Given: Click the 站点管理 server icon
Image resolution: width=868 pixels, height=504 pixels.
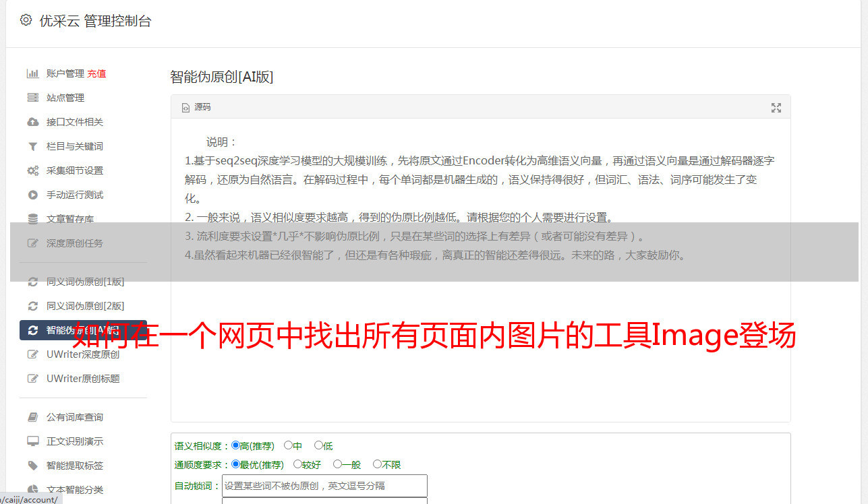Looking at the screenshot, I should pyautogui.click(x=32, y=98).
